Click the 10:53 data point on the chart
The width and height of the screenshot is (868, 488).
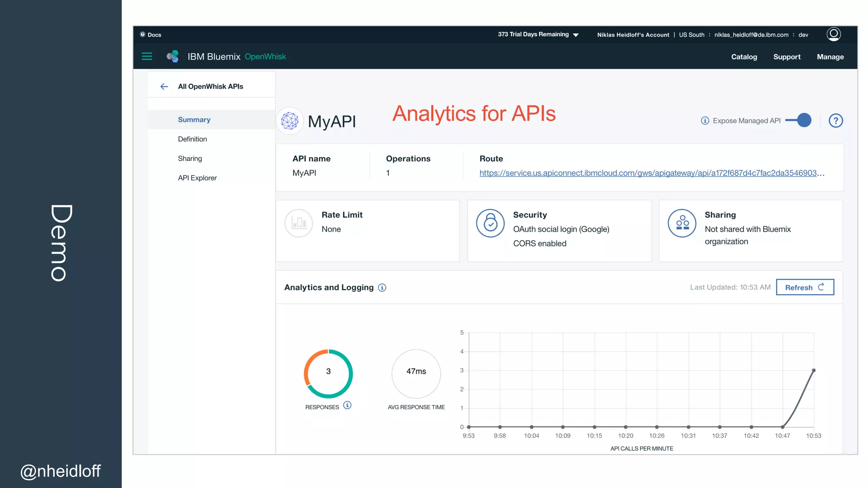(813, 371)
